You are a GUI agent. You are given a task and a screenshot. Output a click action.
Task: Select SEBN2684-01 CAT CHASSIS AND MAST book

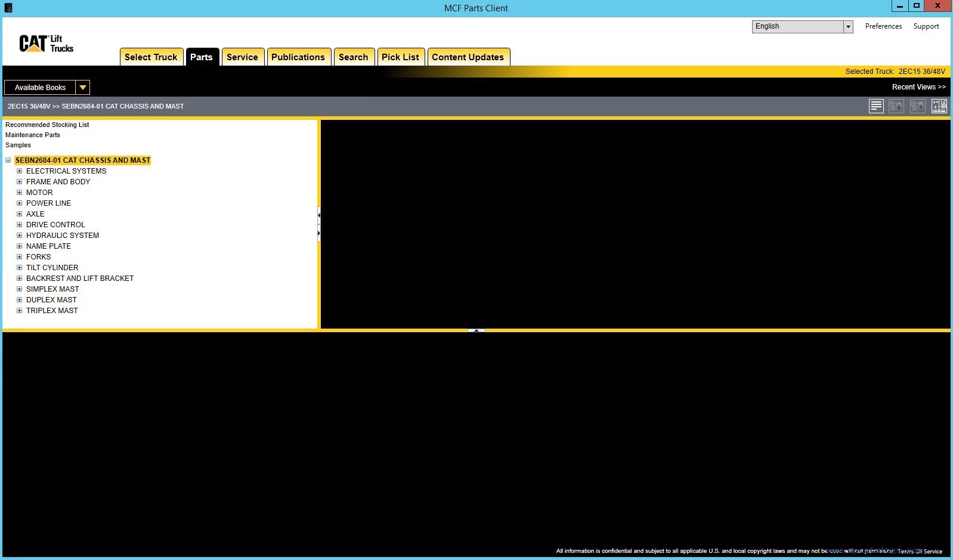(83, 160)
